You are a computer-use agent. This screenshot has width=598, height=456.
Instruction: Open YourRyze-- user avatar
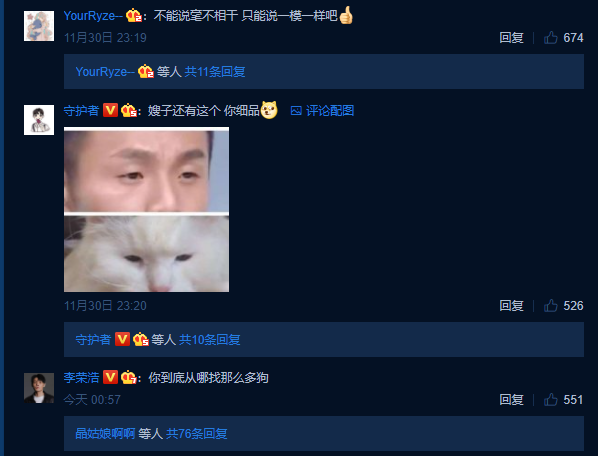[x=39, y=26]
